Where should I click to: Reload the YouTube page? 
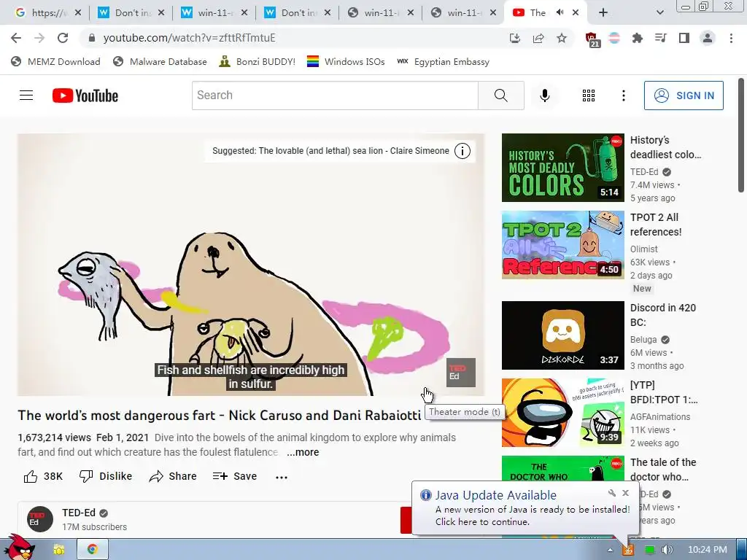click(63, 38)
